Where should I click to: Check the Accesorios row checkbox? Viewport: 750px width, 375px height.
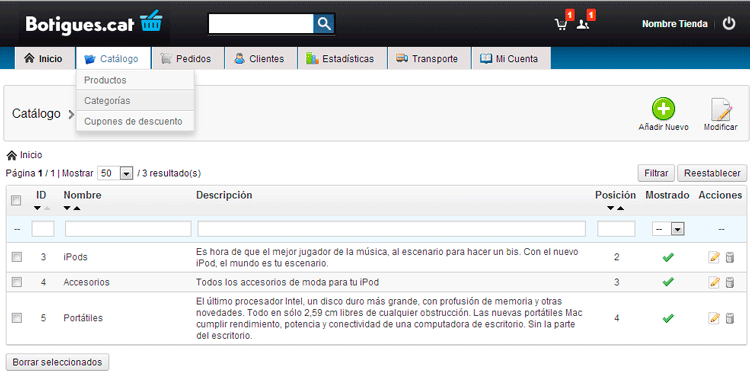coord(17,282)
